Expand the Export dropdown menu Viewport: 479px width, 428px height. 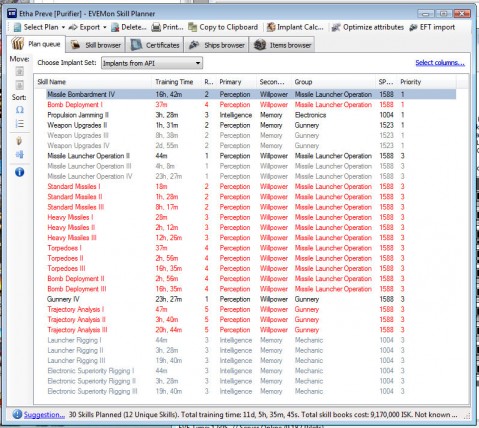coord(87,27)
